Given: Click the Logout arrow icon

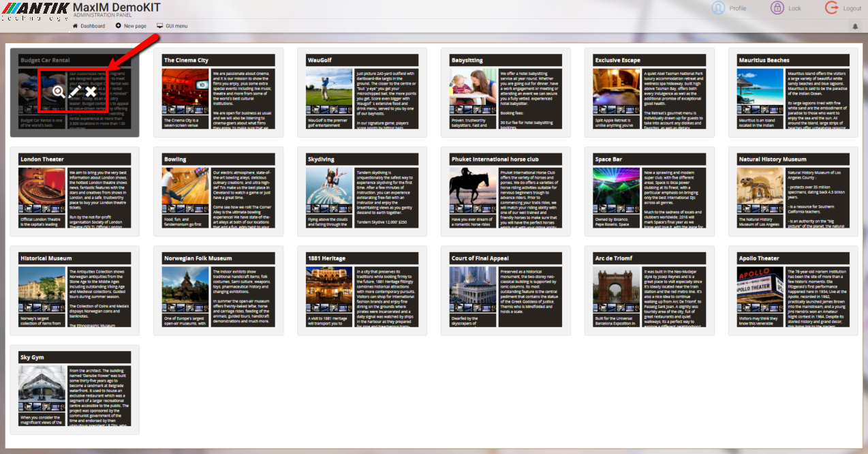Looking at the screenshot, I should click(831, 8).
